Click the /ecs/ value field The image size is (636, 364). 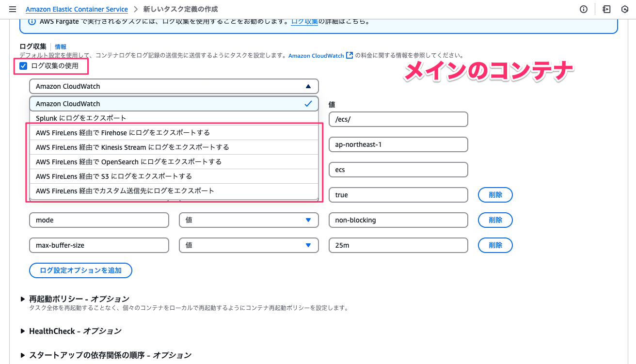(398, 119)
